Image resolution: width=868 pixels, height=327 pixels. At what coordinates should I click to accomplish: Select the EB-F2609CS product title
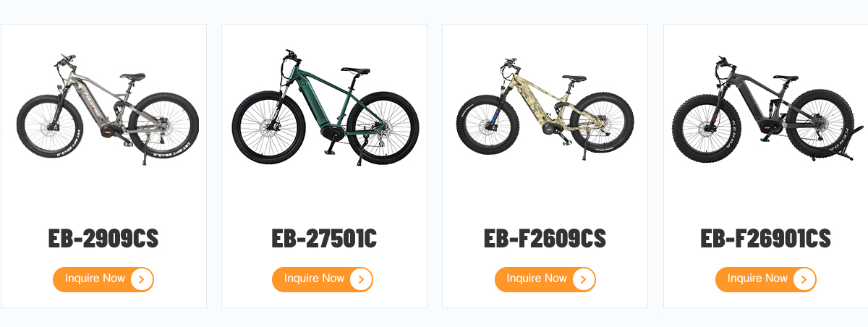[545, 238]
